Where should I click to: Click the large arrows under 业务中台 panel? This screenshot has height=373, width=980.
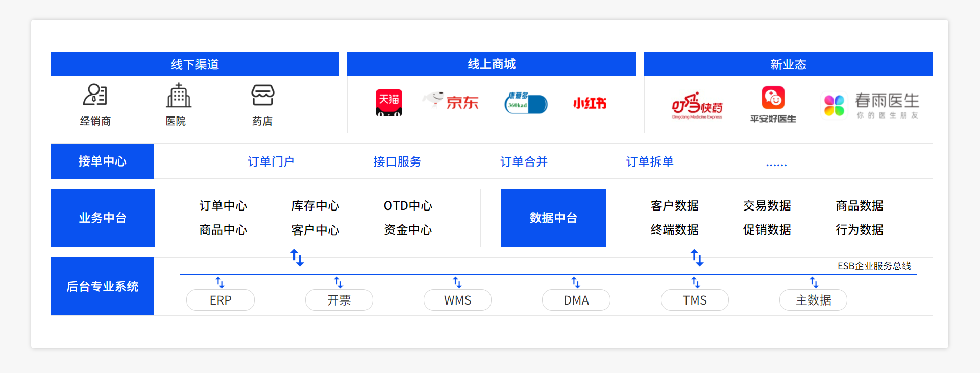click(297, 258)
